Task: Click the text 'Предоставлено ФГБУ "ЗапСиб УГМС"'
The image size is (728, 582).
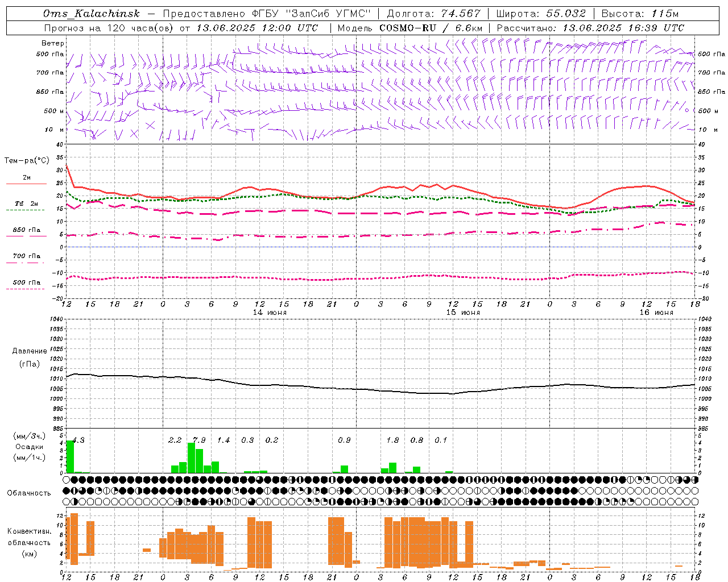Action: (x=267, y=14)
